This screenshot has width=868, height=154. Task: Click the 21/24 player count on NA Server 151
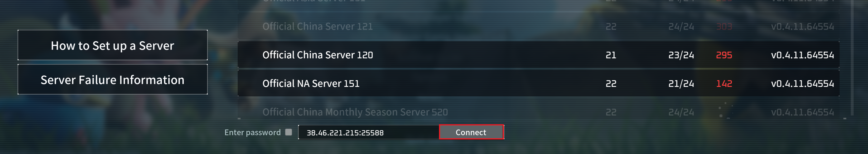681,83
